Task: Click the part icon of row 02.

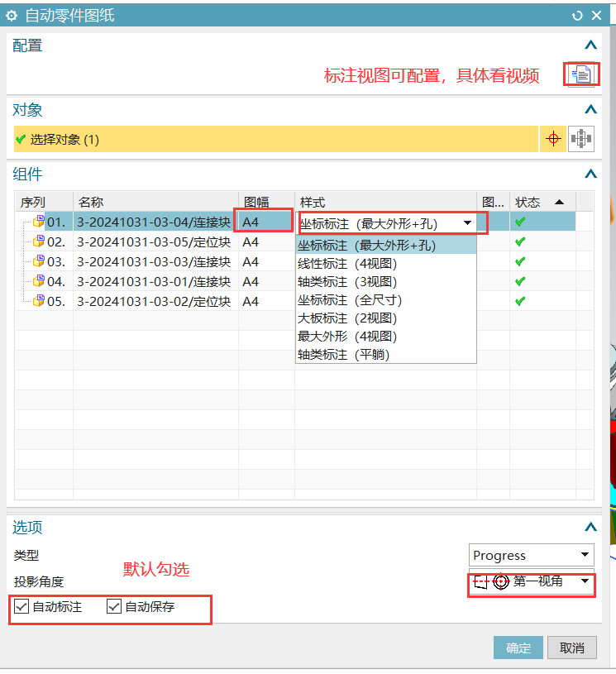Action: click(x=39, y=241)
